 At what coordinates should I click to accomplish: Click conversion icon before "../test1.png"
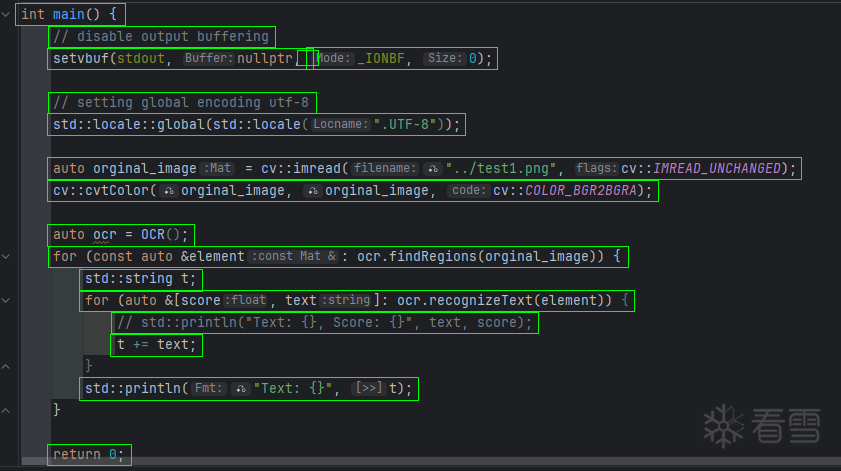click(433, 168)
